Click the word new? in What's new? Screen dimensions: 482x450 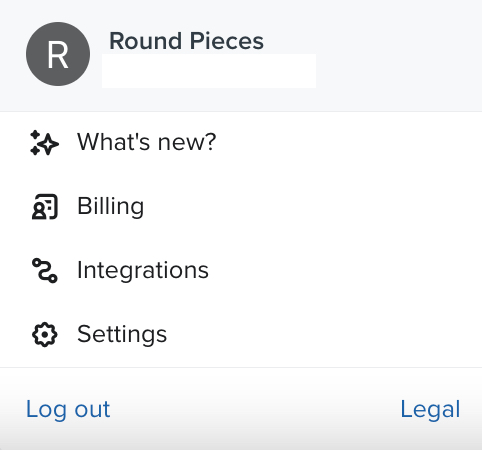[187, 142]
